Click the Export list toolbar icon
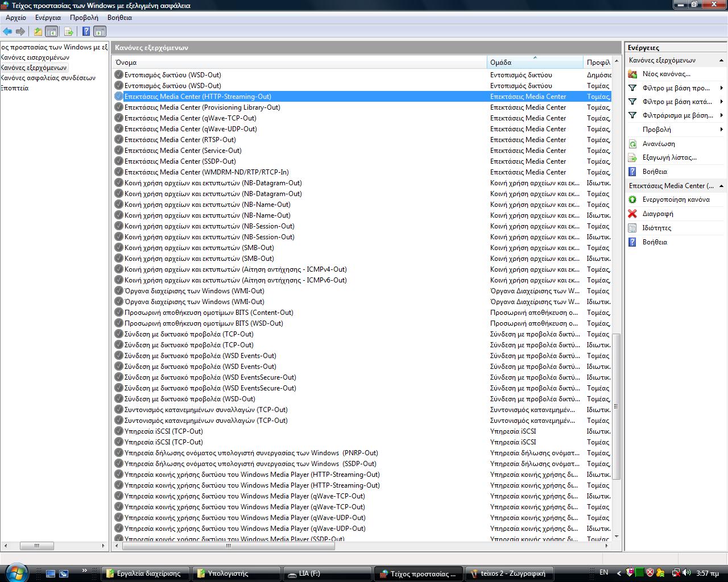Viewport: 728px width, 582px height. tap(69, 32)
